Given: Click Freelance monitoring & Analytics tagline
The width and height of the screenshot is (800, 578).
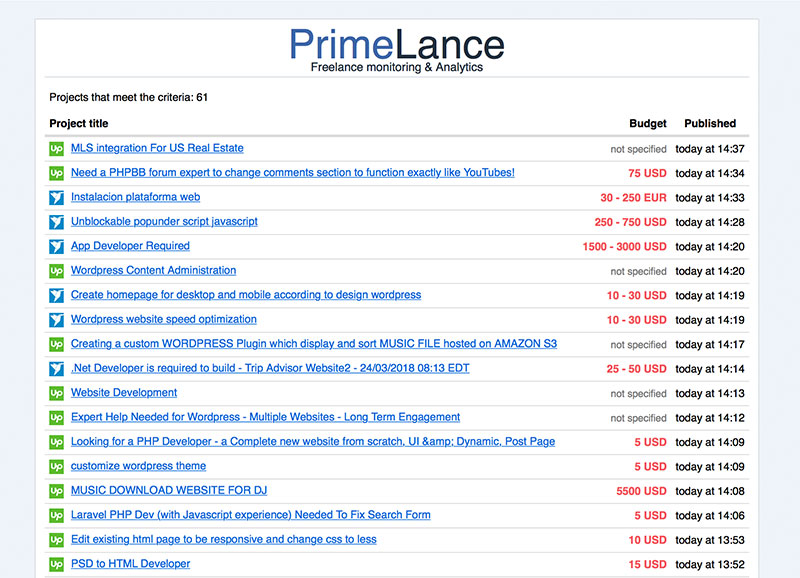Looking at the screenshot, I should tap(397, 67).
